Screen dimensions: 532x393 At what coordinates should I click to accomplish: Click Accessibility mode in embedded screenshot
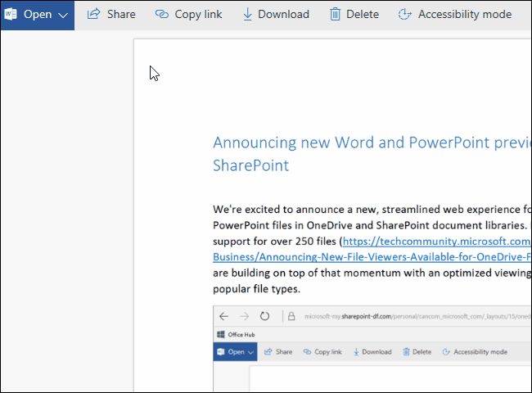(x=475, y=351)
